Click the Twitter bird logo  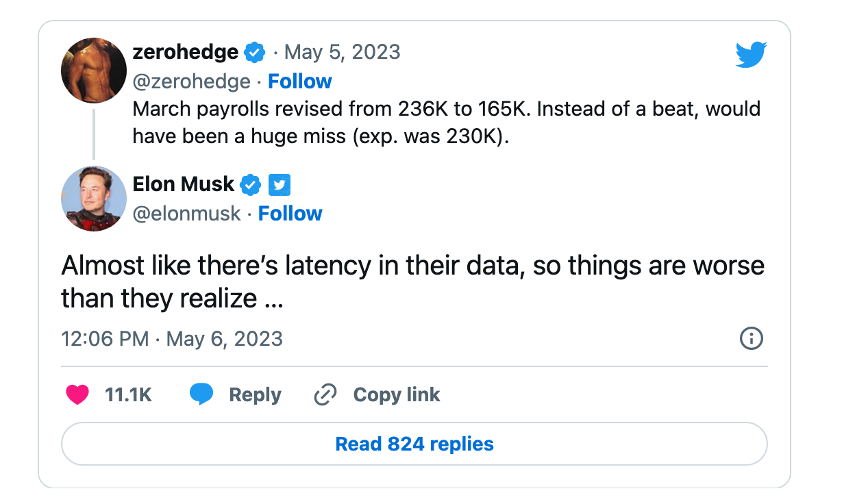tap(751, 55)
